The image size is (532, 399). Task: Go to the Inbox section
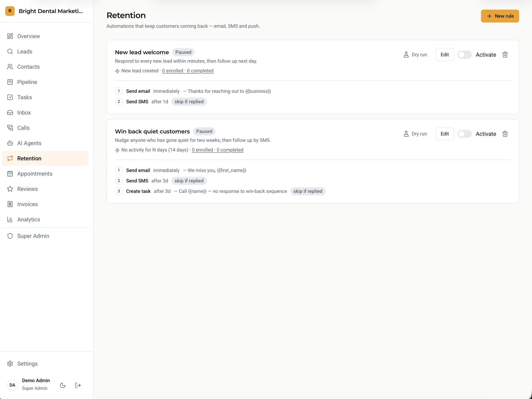pyautogui.click(x=45, y=112)
